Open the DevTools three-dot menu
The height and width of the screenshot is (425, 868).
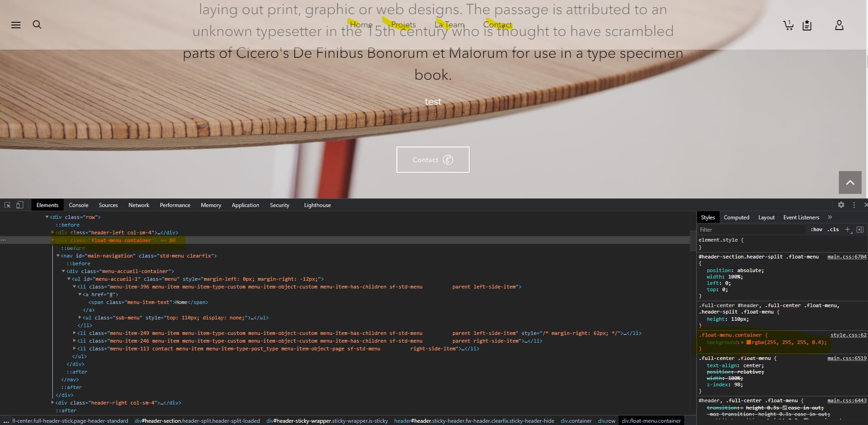(854, 205)
